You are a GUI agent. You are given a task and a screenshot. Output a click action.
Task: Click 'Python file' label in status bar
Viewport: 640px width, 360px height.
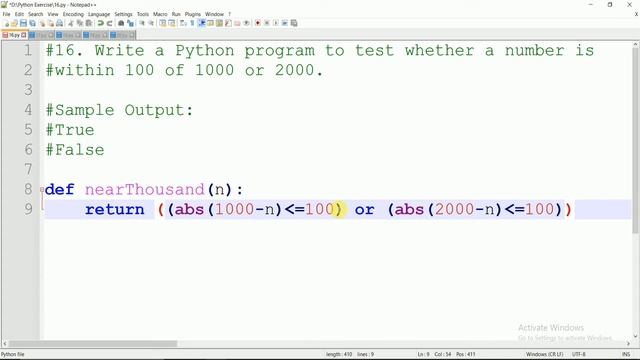pyautogui.click(x=13, y=354)
